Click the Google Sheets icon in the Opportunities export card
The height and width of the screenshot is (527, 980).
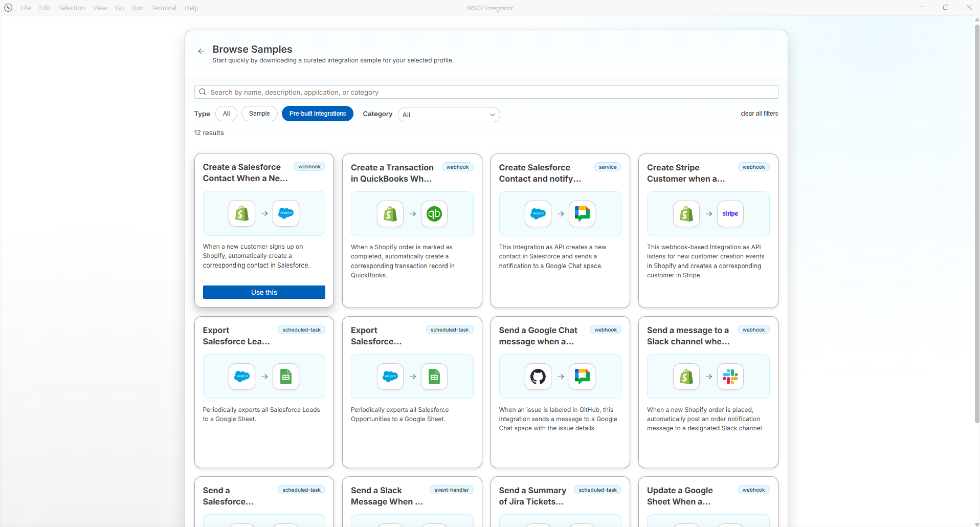pos(434,377)
